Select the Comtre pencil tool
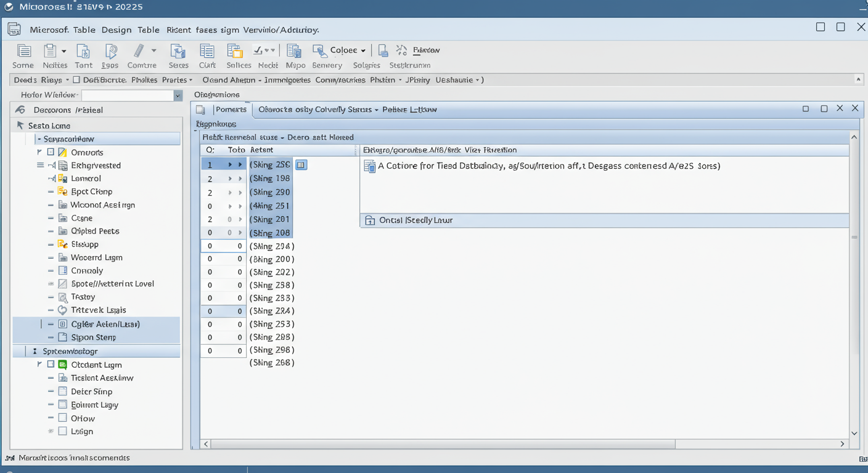 click(138, 51)
